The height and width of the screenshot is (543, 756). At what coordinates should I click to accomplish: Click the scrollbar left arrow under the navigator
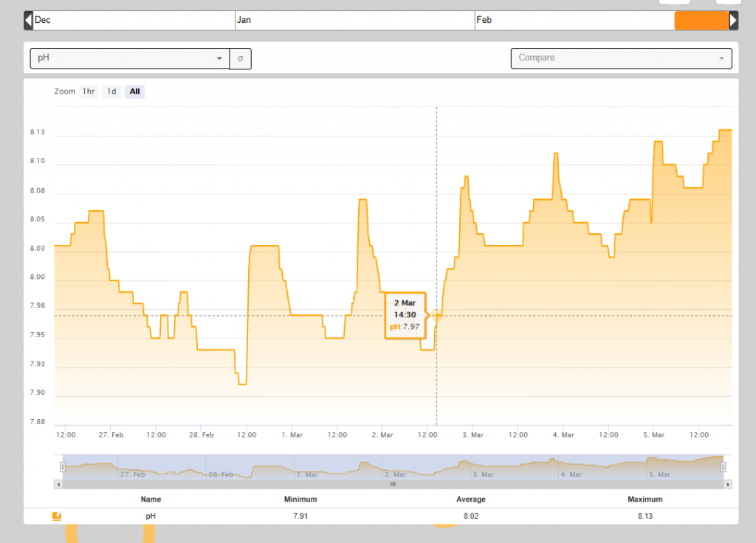coord(58,485)
